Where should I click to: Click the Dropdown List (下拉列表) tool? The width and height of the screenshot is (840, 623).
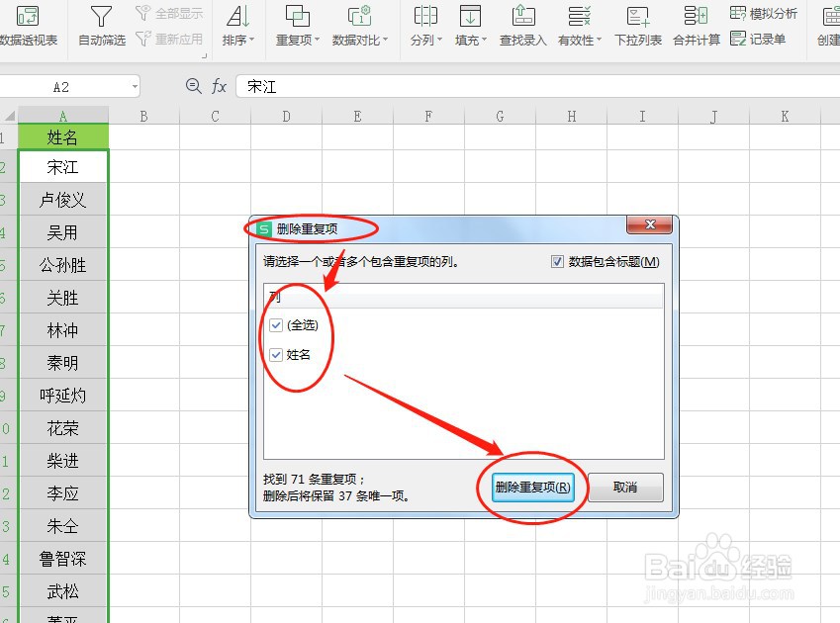(637, 27)
